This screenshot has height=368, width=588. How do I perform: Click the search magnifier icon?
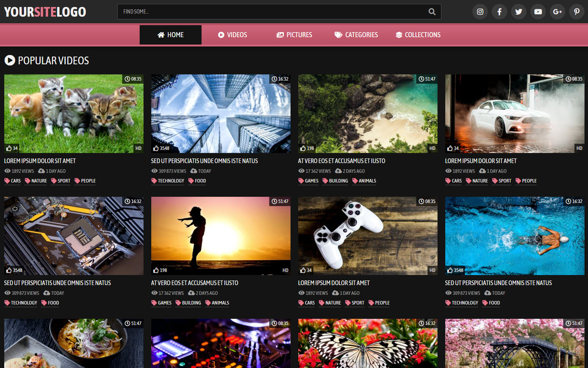coord(432,12)
